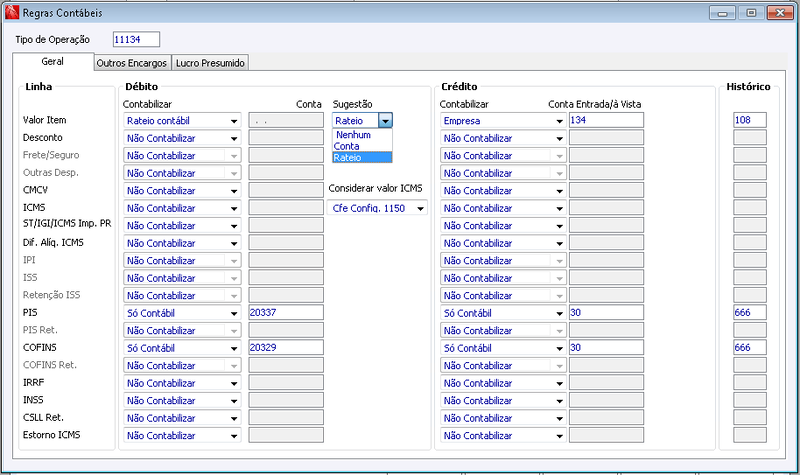Click COFINS débito conta field 20329

286,347
